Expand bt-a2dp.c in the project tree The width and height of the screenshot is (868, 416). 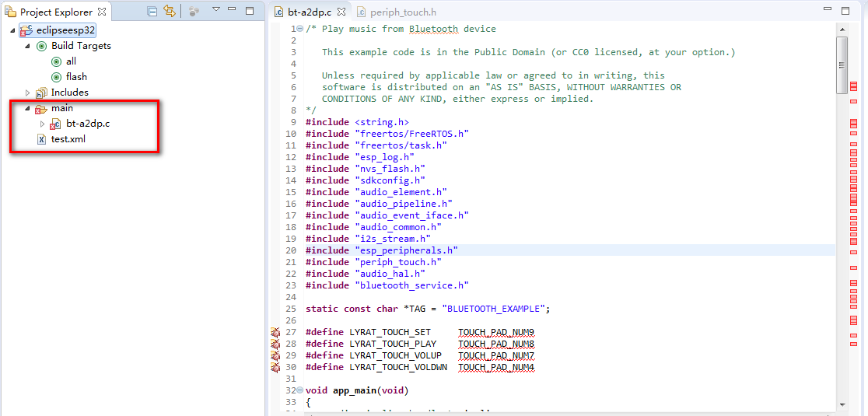pos(43,124)
